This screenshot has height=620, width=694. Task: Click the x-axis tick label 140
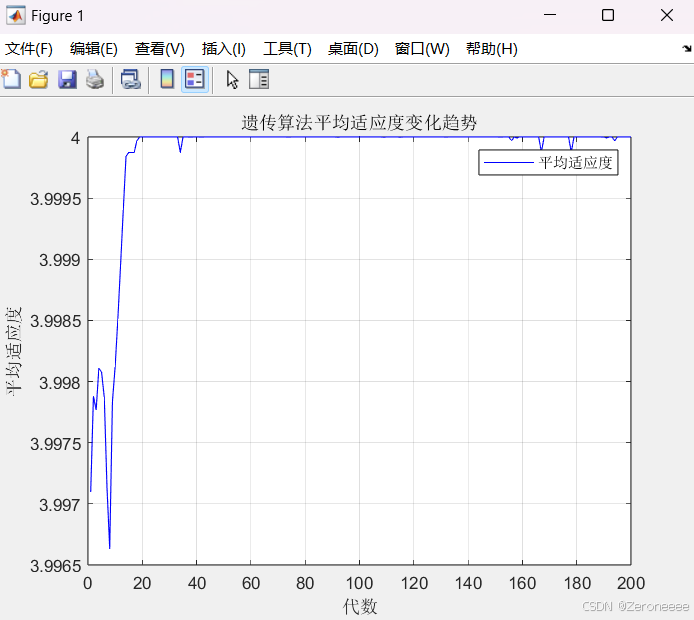(x=468, y=583)
